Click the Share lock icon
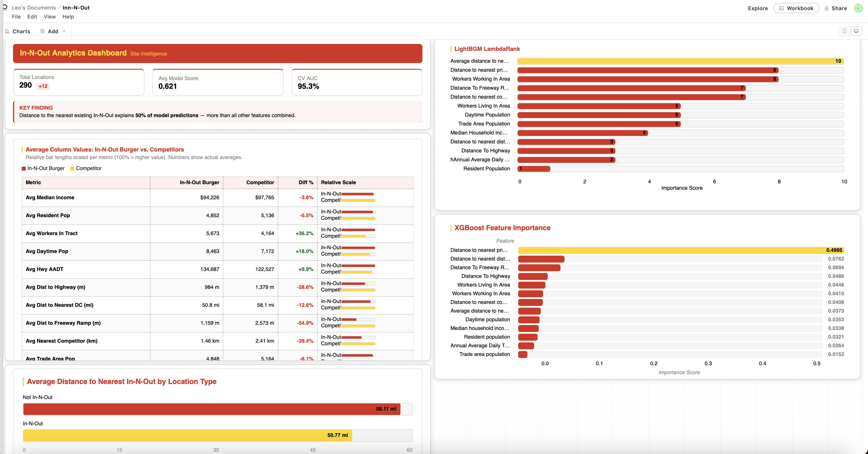The height and width of the screenshot is (454, 868). pyautogui.click(x=827, y=8)
